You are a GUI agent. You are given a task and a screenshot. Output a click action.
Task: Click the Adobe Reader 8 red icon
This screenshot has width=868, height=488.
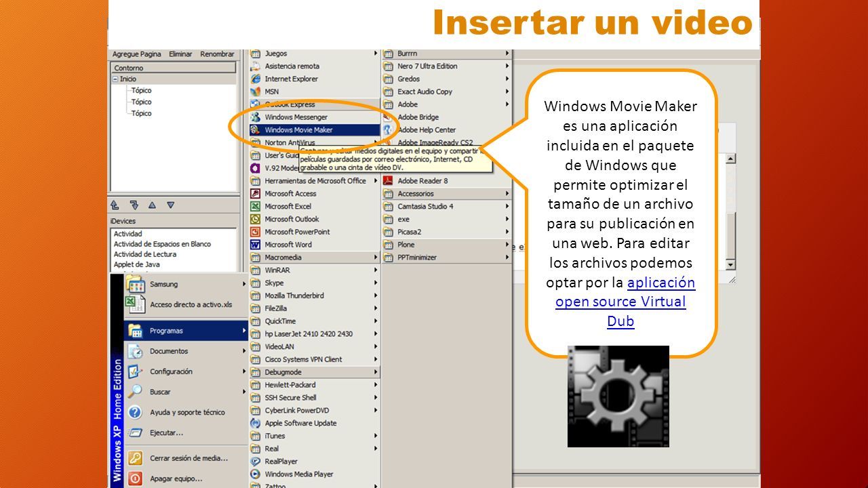click(388, 181)
